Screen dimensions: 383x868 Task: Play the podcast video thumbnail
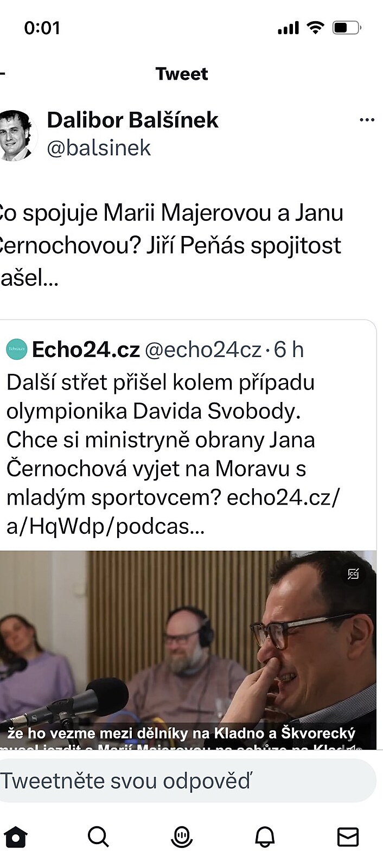tap(188, 650)
